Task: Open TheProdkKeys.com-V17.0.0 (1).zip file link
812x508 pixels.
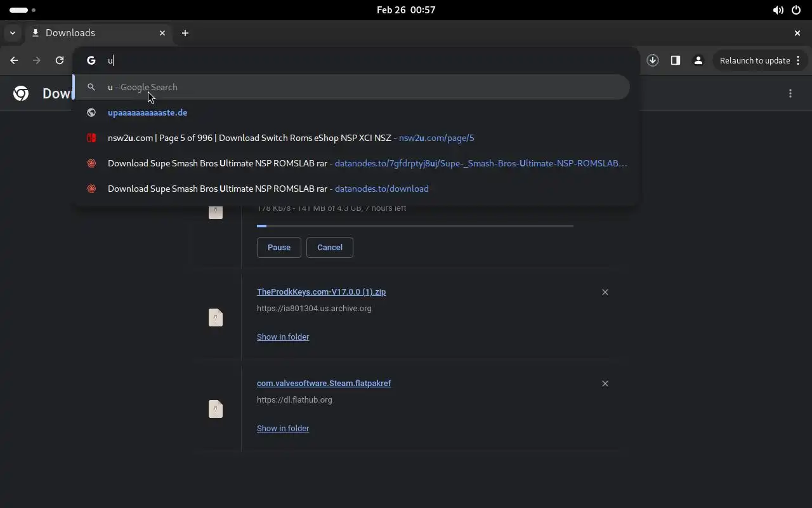Action: click(321, 292)
